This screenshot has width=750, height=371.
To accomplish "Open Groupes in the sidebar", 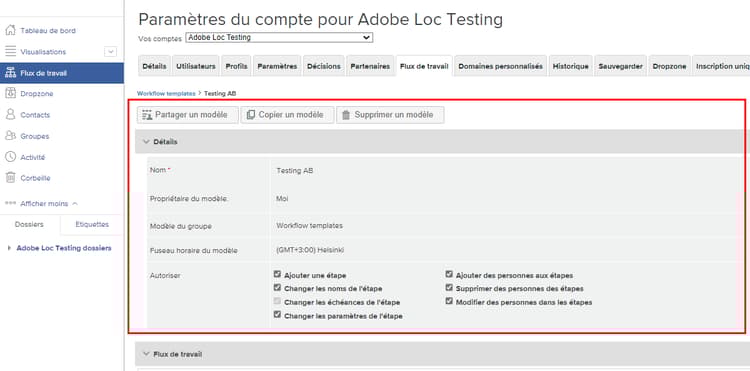I will click(34, 136).
